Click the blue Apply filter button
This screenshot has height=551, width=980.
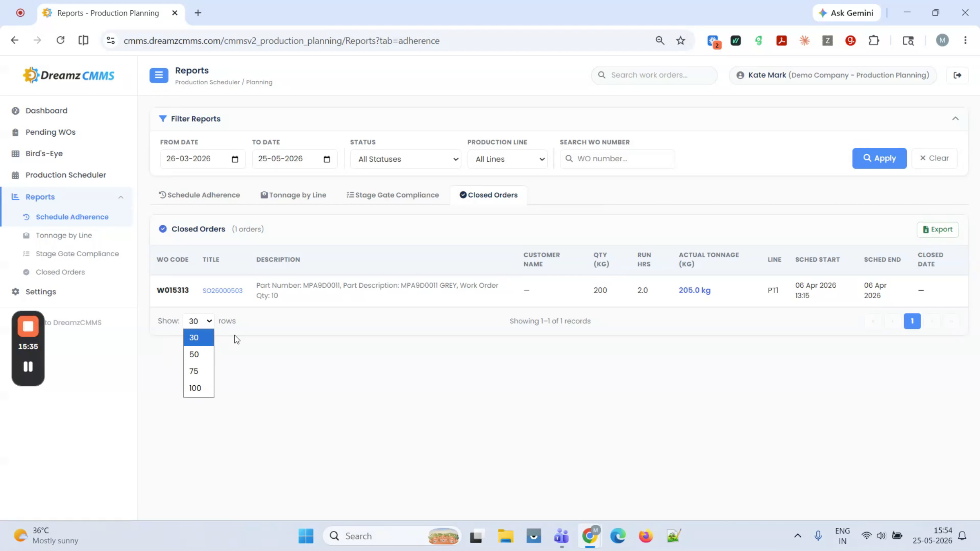(879, 158)
